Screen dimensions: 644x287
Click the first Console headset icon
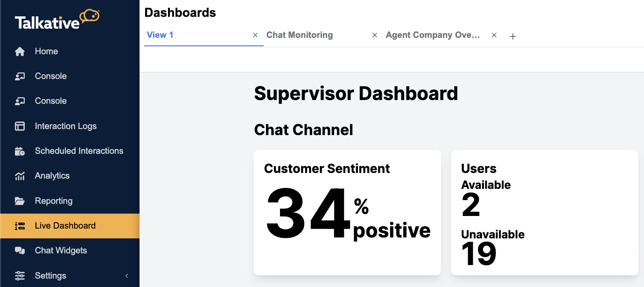(x=20, y=76)
